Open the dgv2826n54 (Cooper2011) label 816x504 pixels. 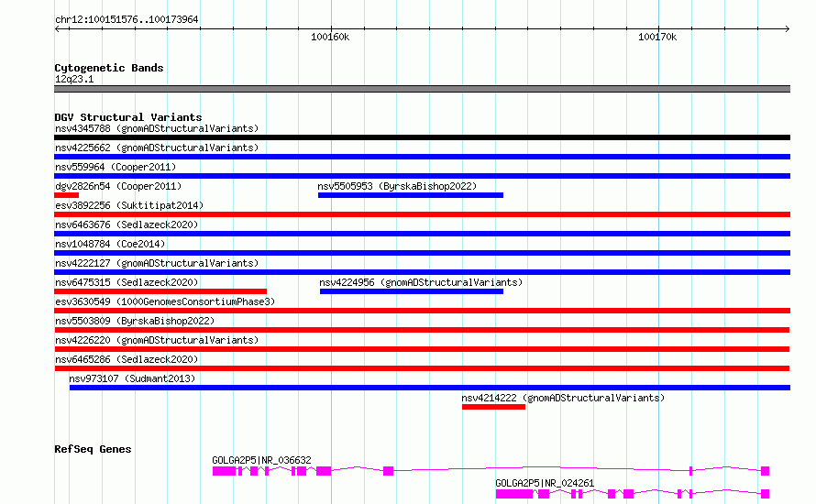[x=118, y=186]
